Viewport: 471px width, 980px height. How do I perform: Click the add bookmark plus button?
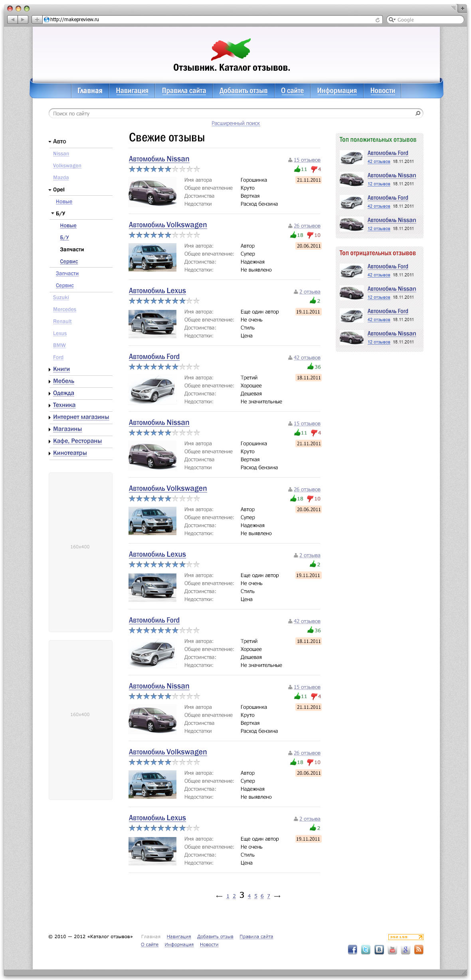point(37,19)
